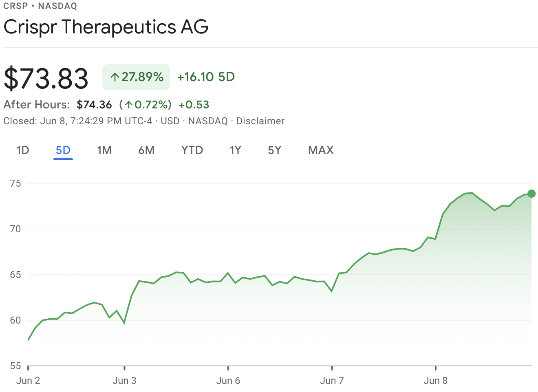Open the Disclaimer link
This screenshot has width=538, height=392.
[x=260, y=121]
